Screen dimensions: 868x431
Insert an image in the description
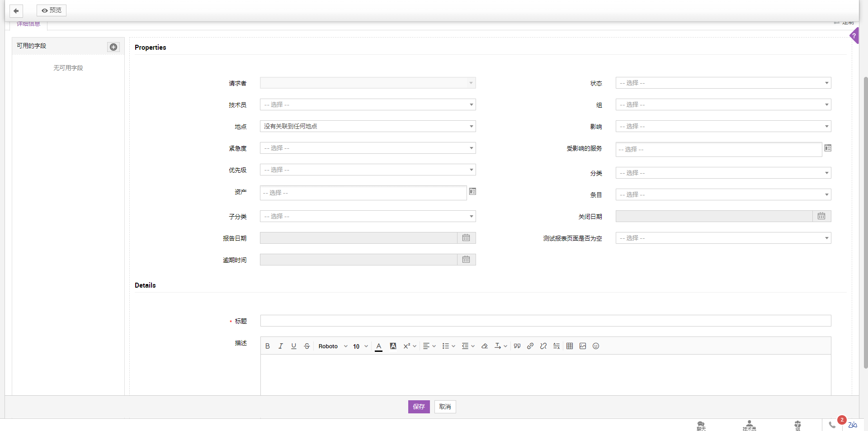[583, 346]
